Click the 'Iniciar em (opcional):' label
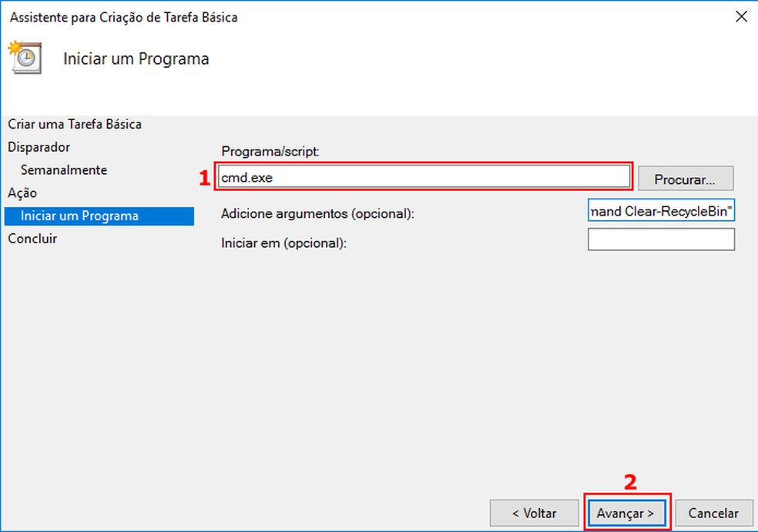The height and width of the screenshot is (532, 758). pos(284,243)
